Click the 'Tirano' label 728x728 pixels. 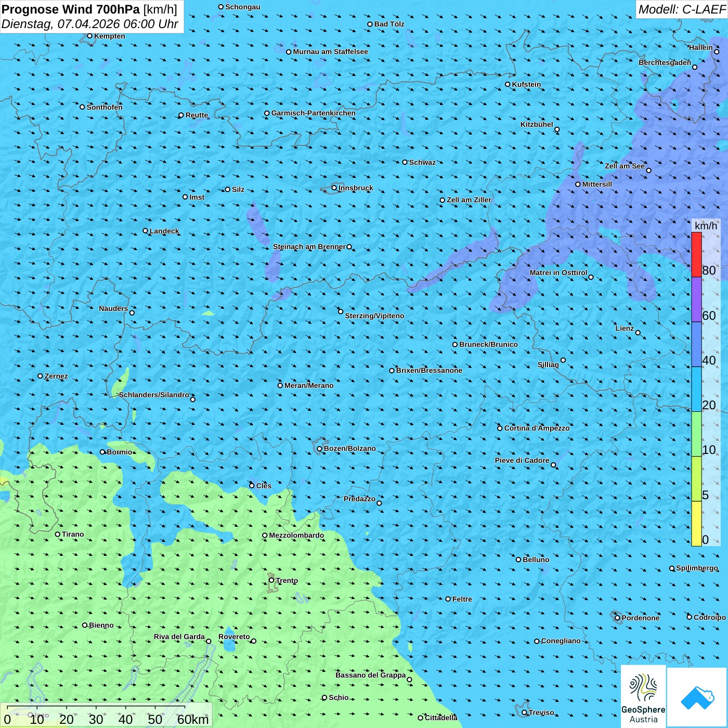(x=73, y=534)
